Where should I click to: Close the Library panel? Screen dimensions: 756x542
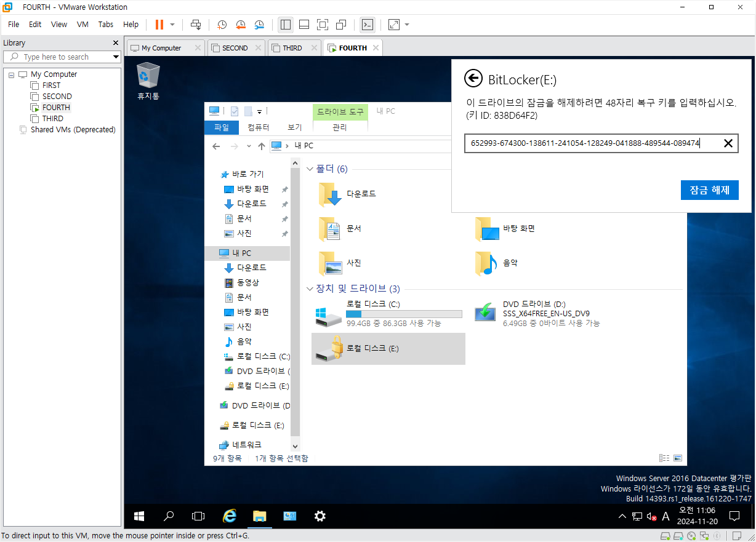click(x=116, y=43)
